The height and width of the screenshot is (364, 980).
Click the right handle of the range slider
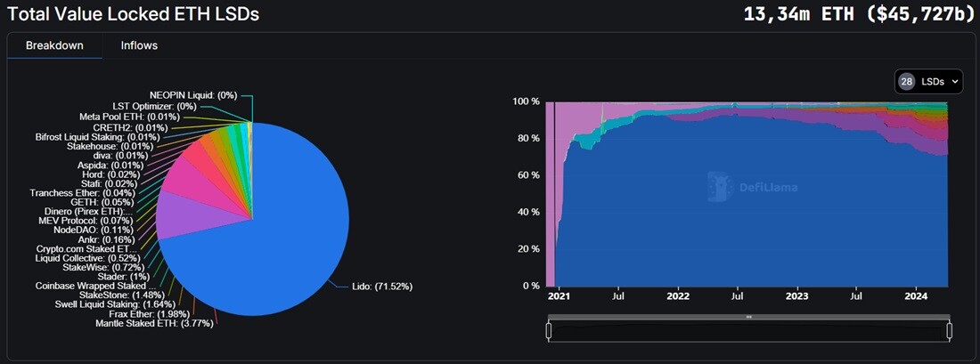click(x=949, y=330)
